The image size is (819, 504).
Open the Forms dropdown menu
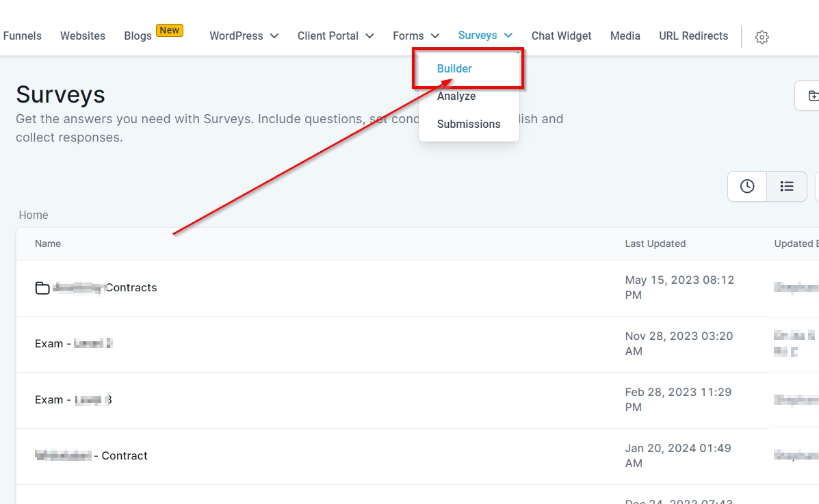(416, 36)
